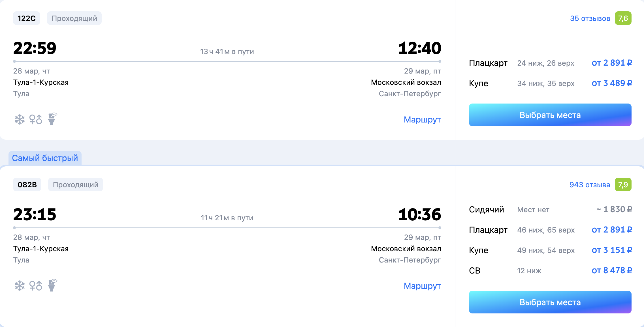
Task: Click the 7,9 rating badge of train 082В
Action: pyautogui.click(x=623, y=185)
